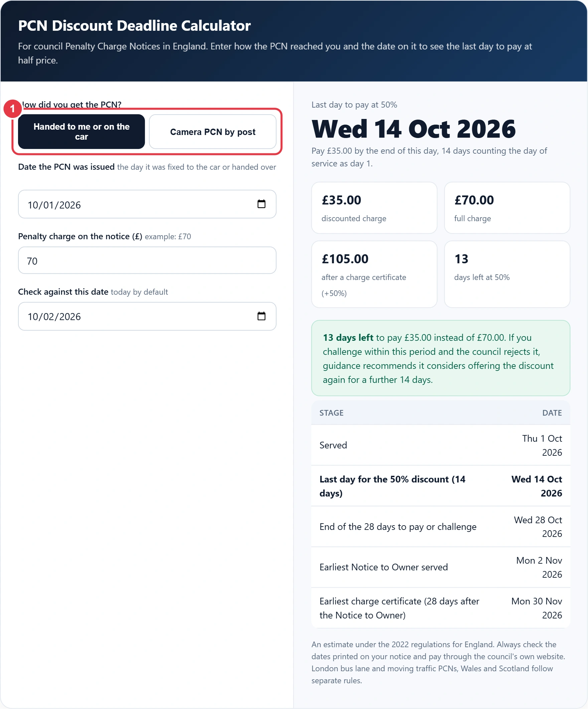Viewport: 588px width, 709px height.
Task: Click the red step badge numbered 1
Action: point(13,109)
